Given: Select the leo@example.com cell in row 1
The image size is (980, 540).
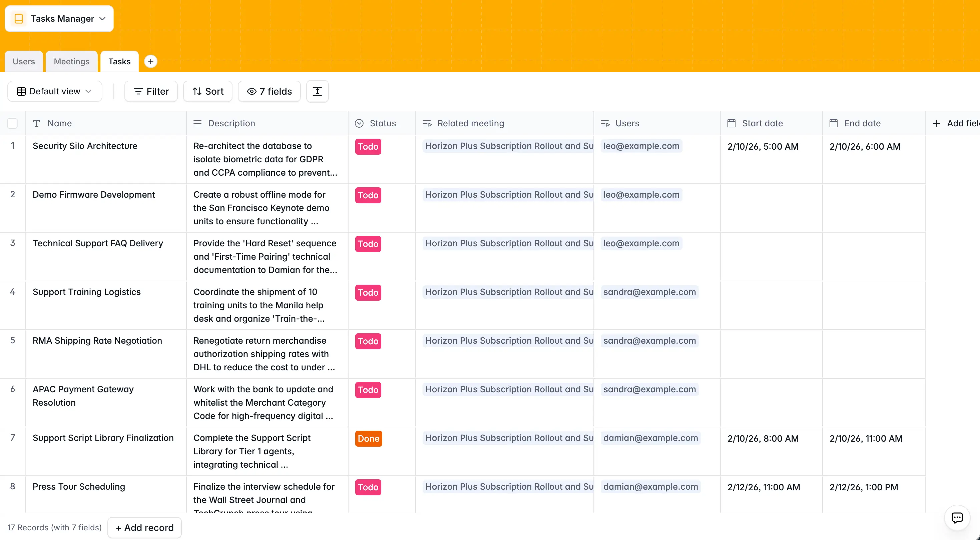Looking at the screenshot, I should (x=641, y=146).
